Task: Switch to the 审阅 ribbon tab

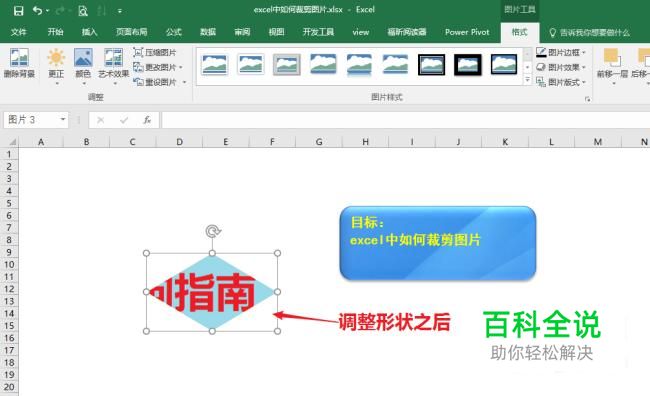Action: pyautogui.click(x=242, y=32)
